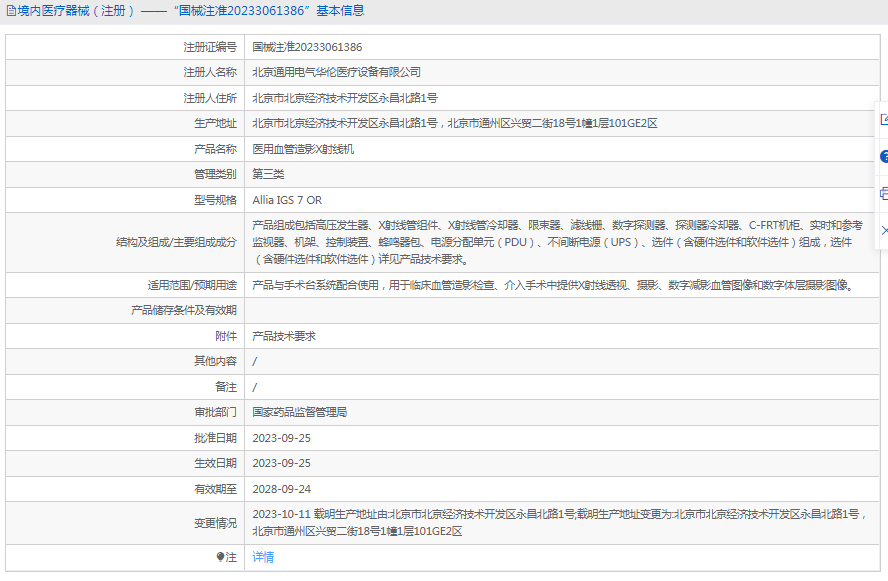Click the 生产地址 value ending in 101GE2区
Image resolution: width=888 pixels, height=581 pixels.
click(x=455, y=123)
